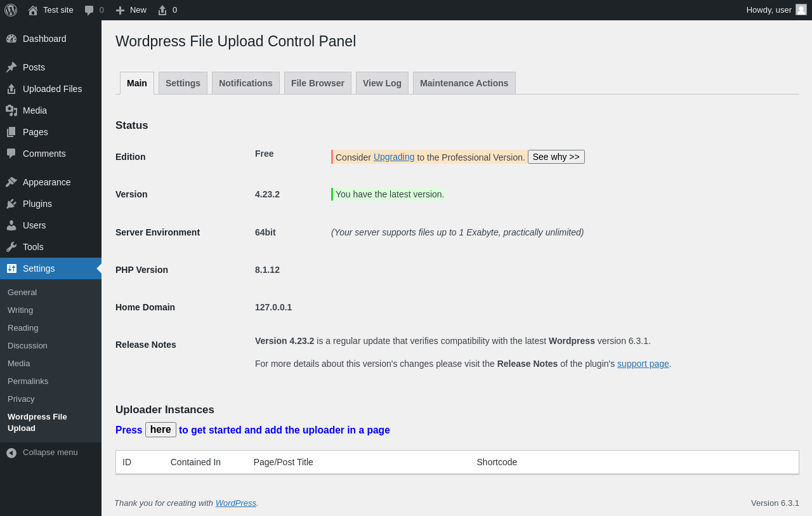This screenshot has width=812, height=516.
Task: Switch to the File Browser tab
Action: tap(317, 83)
